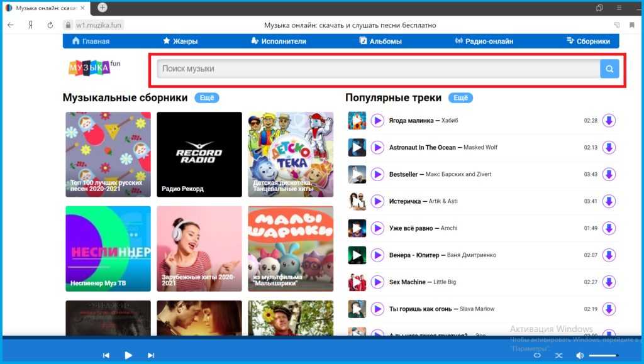Mute the volume speaker icon
This screenshot has width=644, height=364.
click(x=579, y=355)
